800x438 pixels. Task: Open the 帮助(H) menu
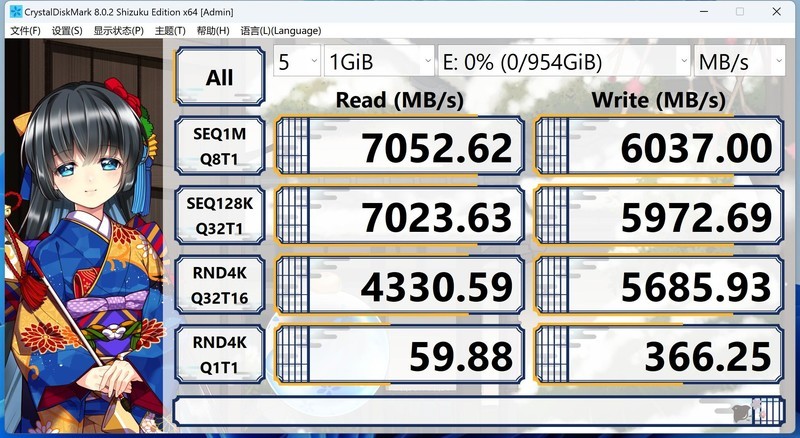tap(213, 31)
